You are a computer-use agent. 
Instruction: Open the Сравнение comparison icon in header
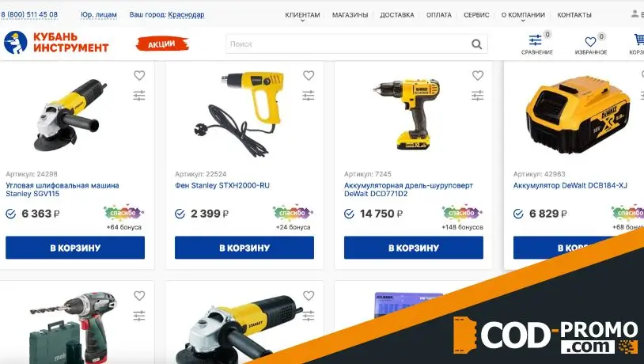pyautogui.click(x=537, y=44)
